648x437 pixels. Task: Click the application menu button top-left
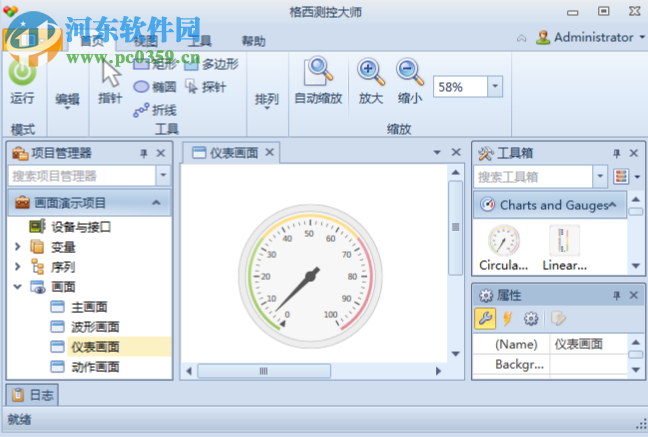(31, 40)
